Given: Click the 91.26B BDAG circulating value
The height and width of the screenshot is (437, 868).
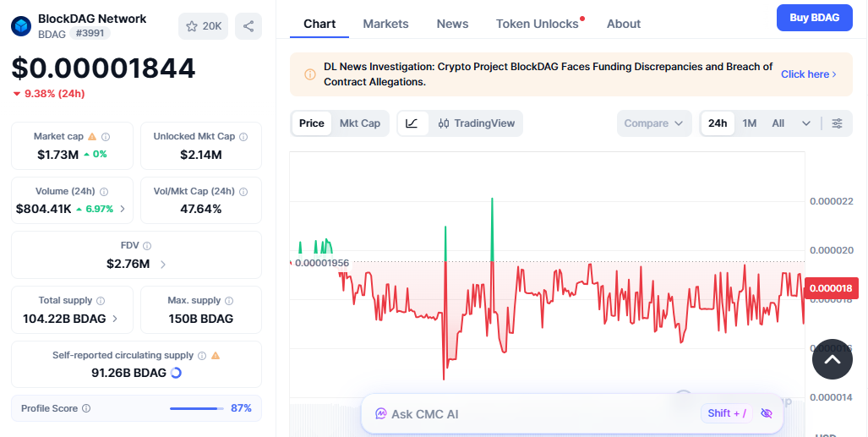Looking at the screenshot, I should [129, 373].
